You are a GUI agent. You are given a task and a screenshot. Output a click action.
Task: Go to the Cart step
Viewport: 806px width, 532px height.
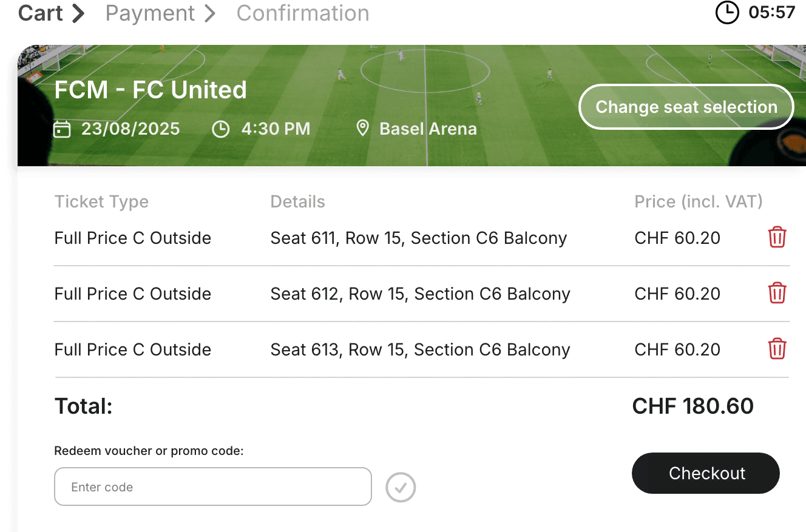coord(40,13)
